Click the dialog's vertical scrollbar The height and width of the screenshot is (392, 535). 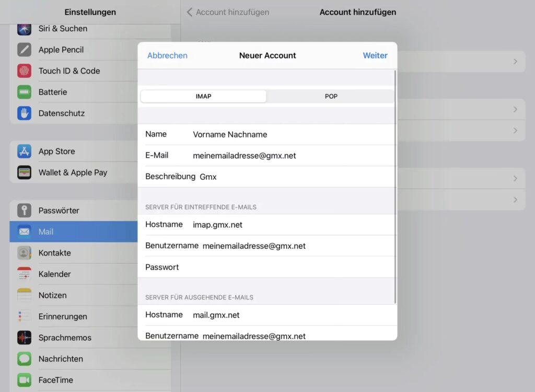(395, 188)
